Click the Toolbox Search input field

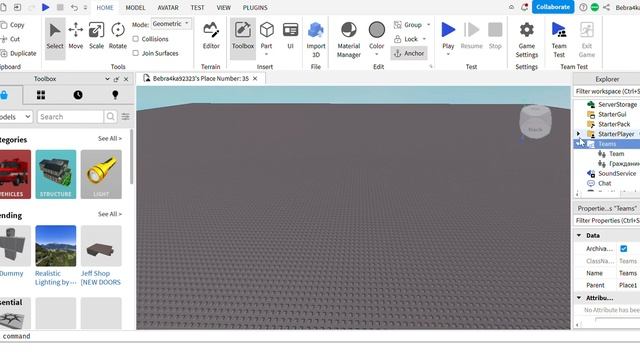pos(71,117)
